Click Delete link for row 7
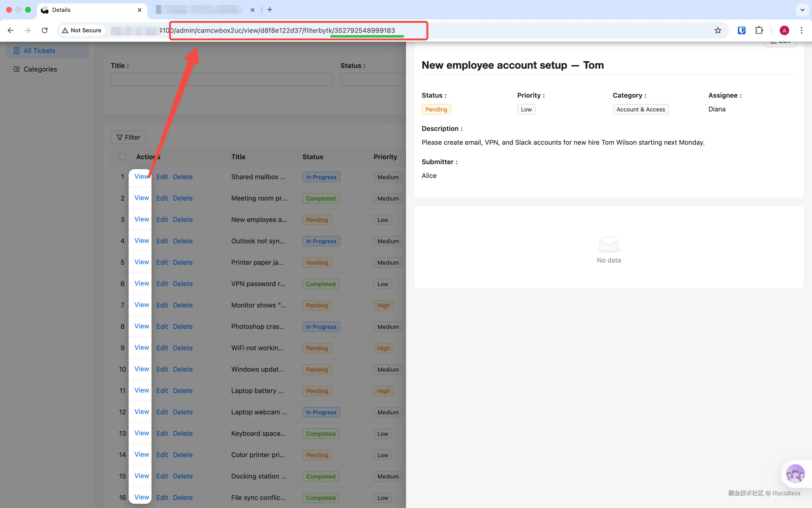812x508 pixels. tap(183, 305)
